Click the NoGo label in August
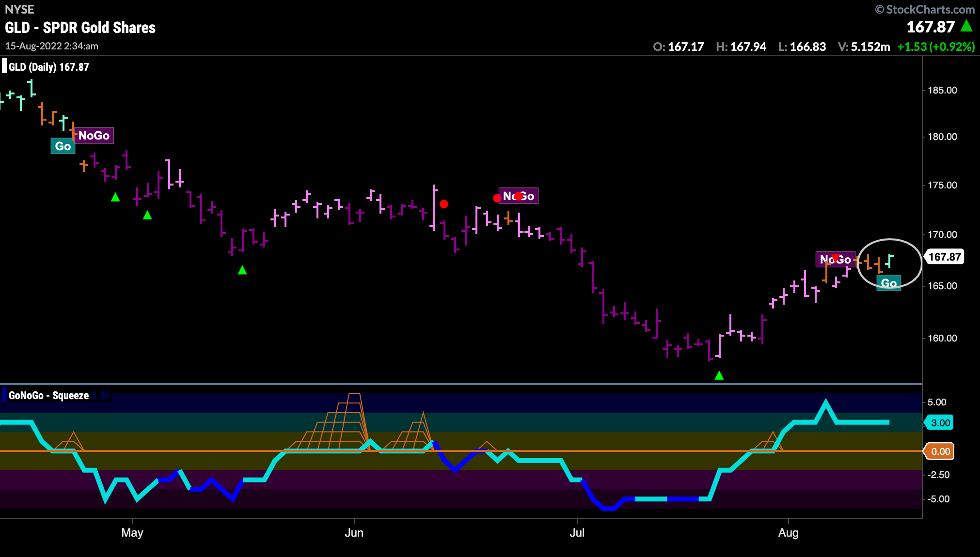The width and height of the screenshot is (980, 557). click(x=835, y=260)
